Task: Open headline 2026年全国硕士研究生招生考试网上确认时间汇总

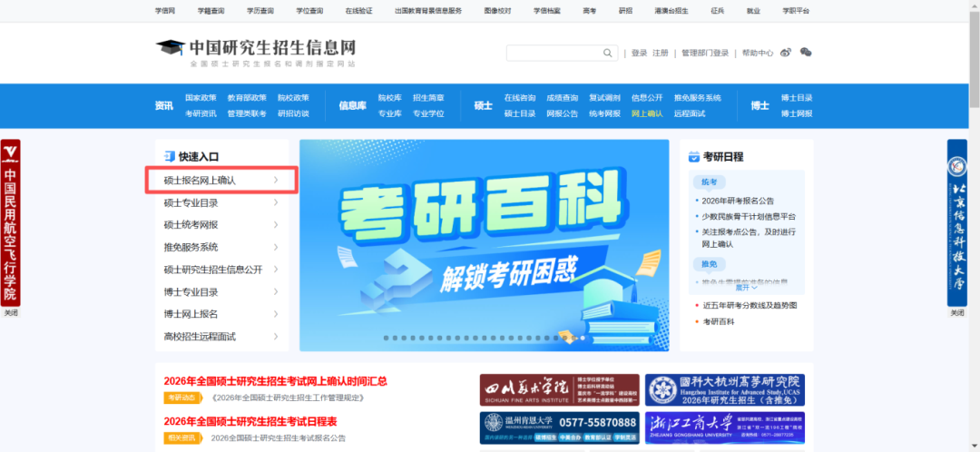Action: point(276,381)
